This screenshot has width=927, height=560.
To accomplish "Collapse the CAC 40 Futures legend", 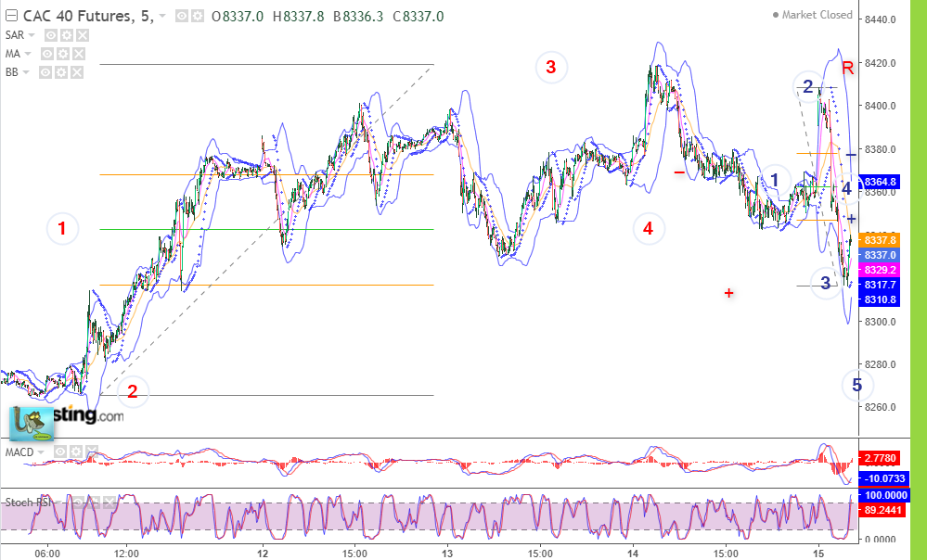I will pyautogui.click(x=11, y=16).
